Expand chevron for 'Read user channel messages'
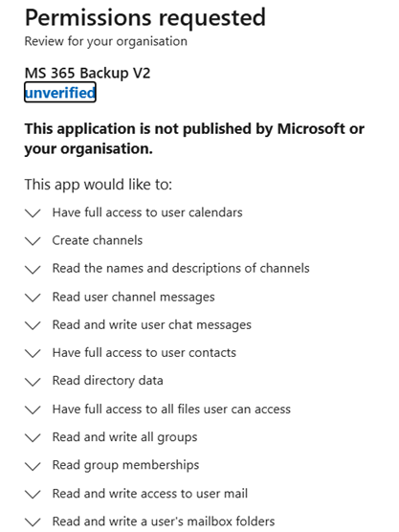 pos(33,298)
